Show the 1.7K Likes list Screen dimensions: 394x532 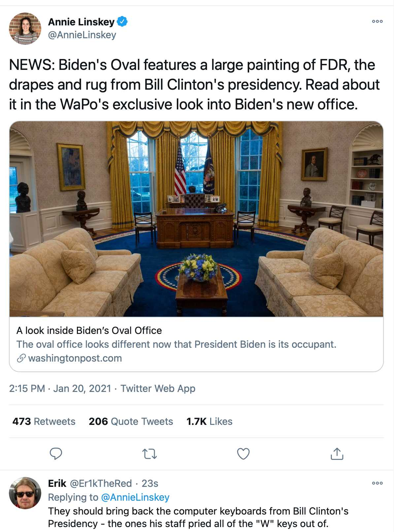209,421
